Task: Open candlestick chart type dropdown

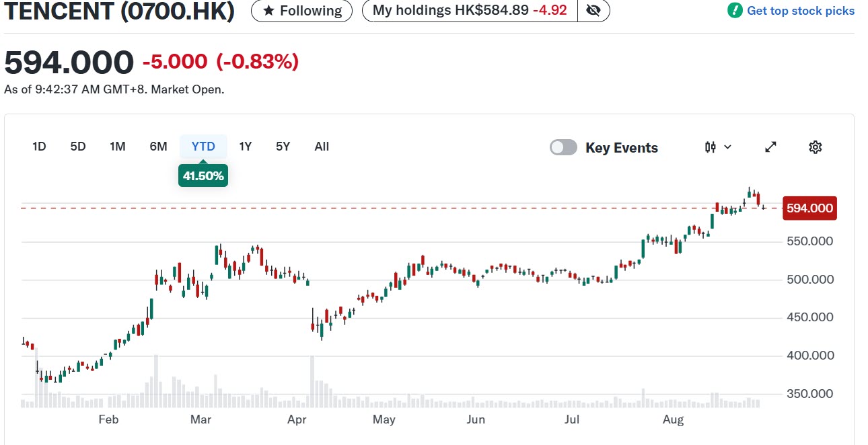Action: (718, 147)
